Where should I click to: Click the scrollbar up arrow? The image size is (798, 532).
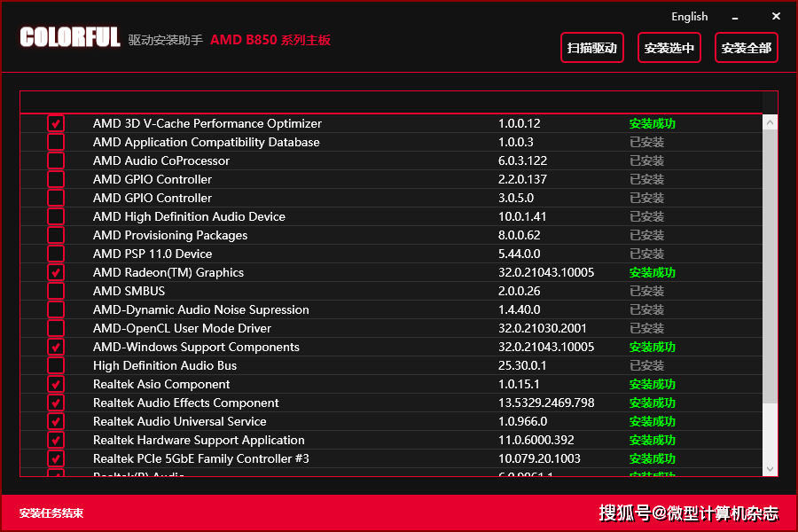pyautogui.click(x=770, y=122)
